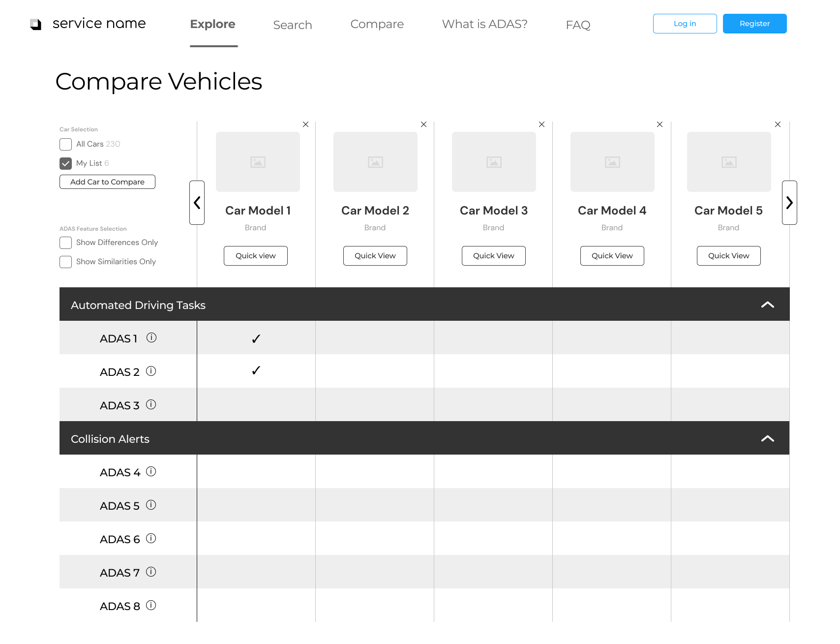Check the All Cars checkbox

tap(65, 144)
